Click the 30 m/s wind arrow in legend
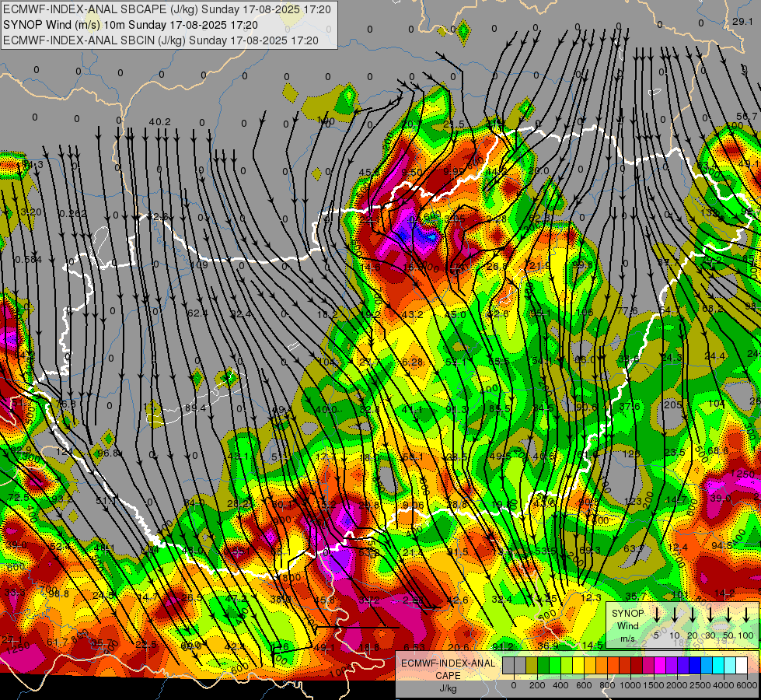Viewport: 761px width, 700px height. [x=710, y=614]
